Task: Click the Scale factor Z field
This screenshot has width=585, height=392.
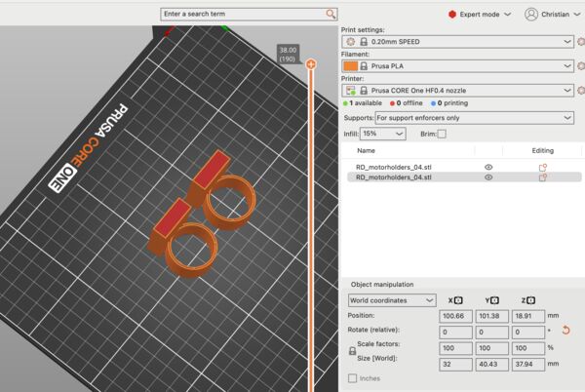Action: click(527, 348)
